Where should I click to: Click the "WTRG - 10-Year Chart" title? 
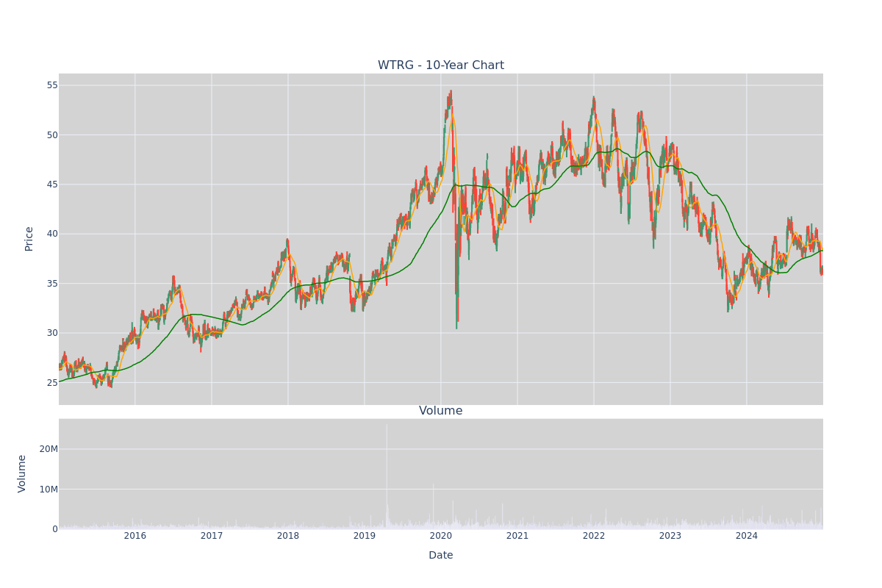click(441, 65)
